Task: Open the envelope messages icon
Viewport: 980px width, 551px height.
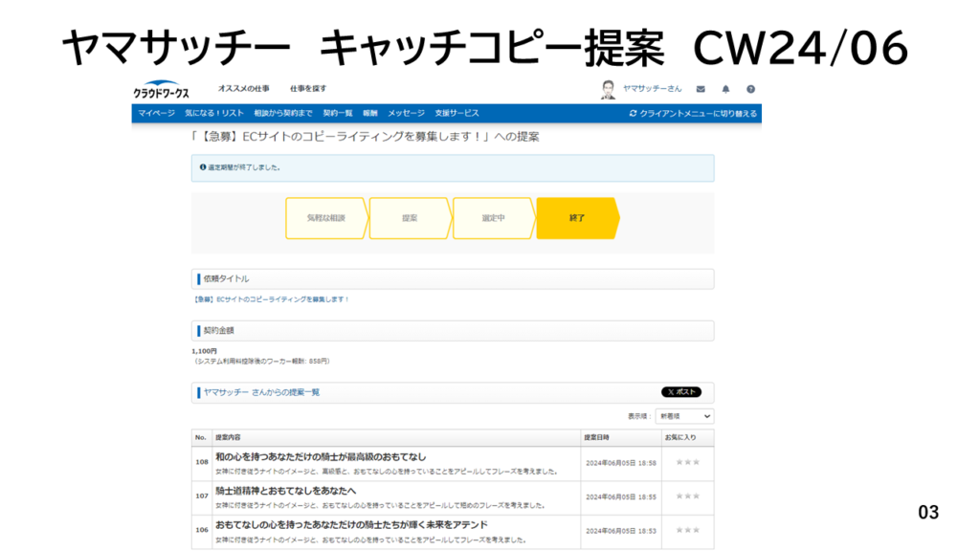Action: (701, 89)
